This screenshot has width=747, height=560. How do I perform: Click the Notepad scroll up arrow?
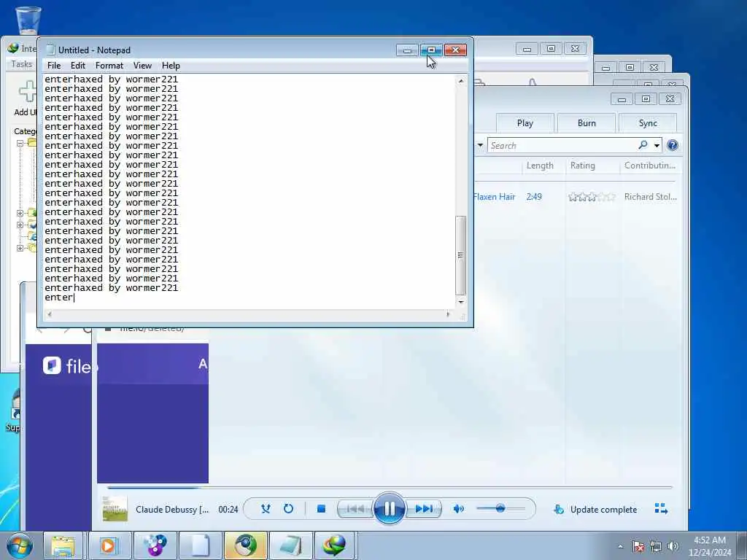coord(461,81)
